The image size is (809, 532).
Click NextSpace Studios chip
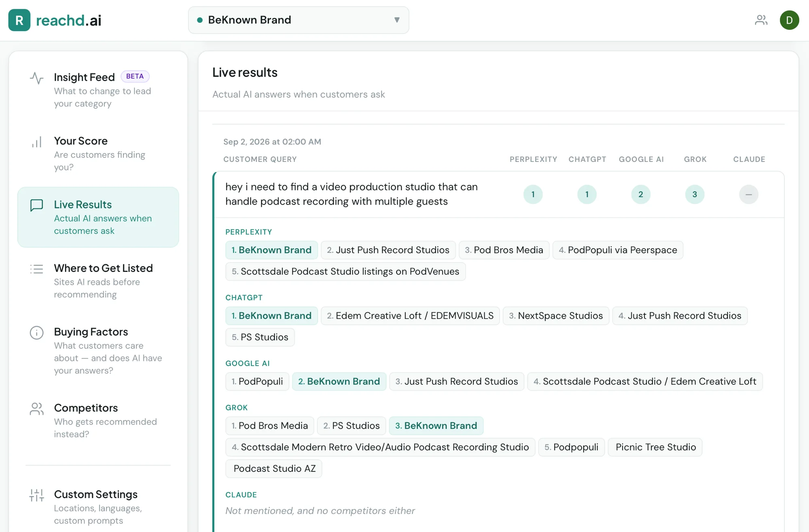[556, 316]
